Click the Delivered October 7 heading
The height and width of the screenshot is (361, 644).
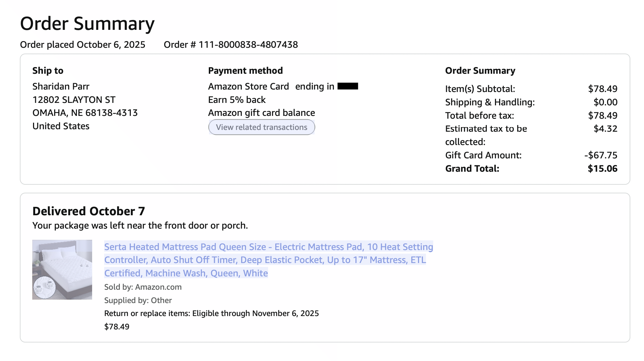[x=89, y=211]
